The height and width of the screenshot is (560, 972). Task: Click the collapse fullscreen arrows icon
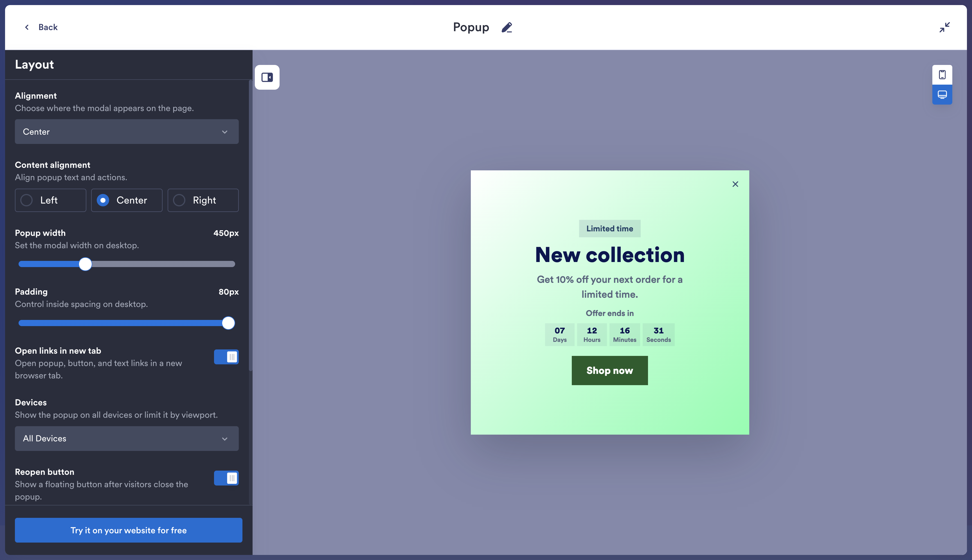944,27
